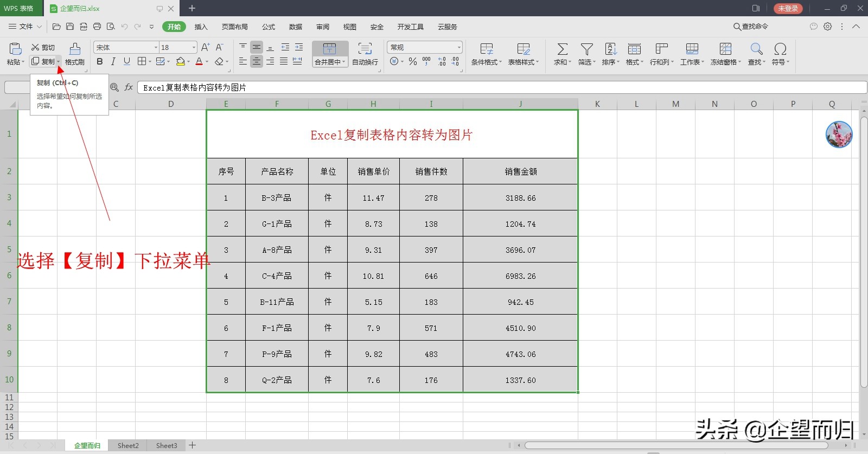Switch to the Sheet3 tab
Image resolution: width=868 pixels, height=454 pixels.
coord(167,445)
